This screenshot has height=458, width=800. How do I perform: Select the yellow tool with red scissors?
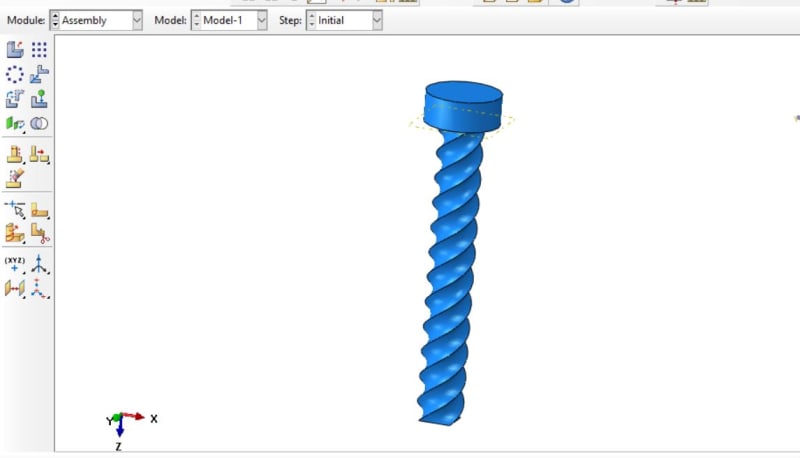pos(39,233)
